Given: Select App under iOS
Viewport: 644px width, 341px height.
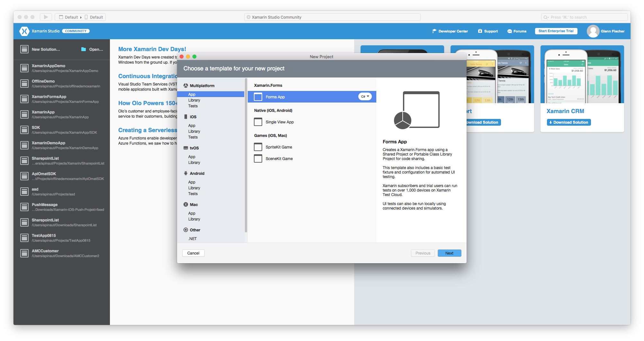Looking at the screenshot, I should pos(192,125).
